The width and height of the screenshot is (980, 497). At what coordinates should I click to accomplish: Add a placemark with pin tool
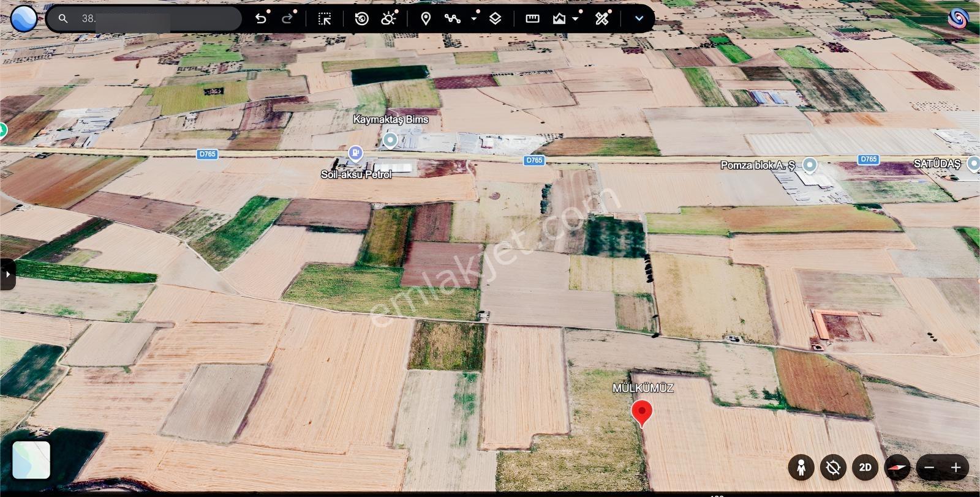[x=426, y=19]
